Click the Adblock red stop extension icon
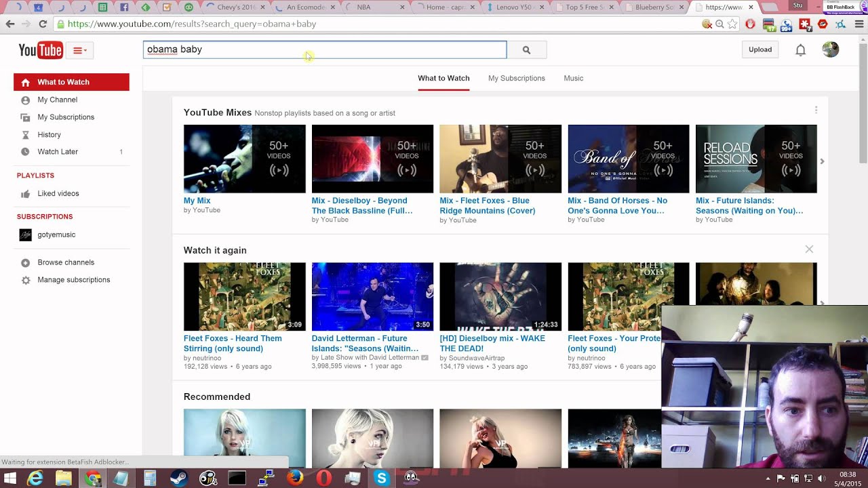Screen dimensions: 868x488 tap(750, 24)
